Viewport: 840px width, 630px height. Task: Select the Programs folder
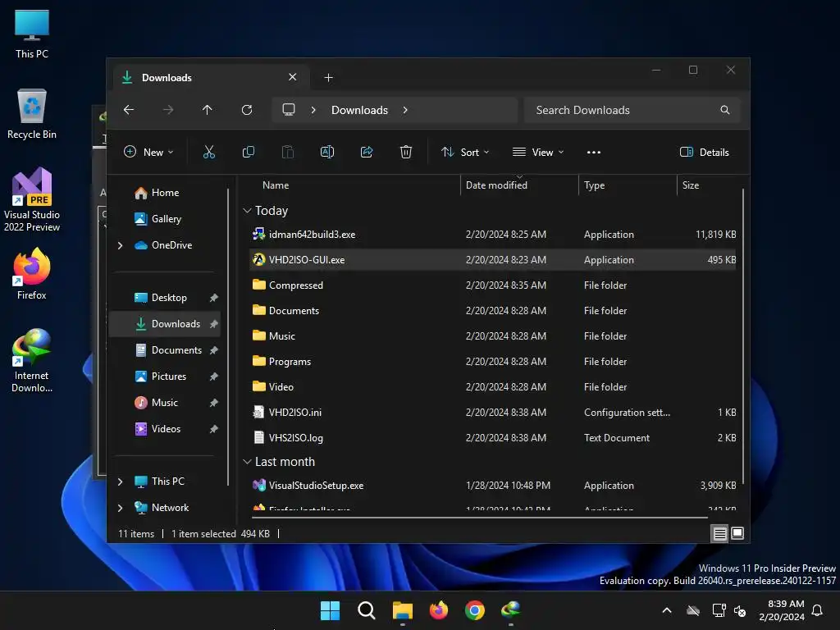[x=493, y=361]
